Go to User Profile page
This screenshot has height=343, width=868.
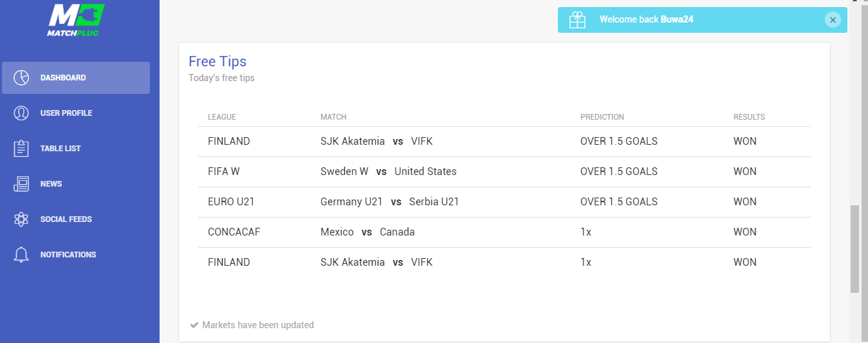click(x=76, y=113)
